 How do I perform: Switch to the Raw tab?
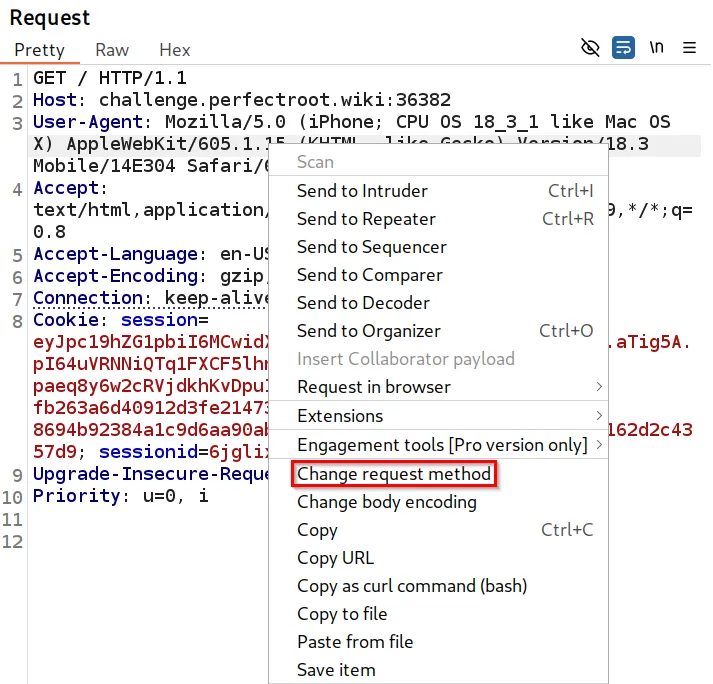pyautogui.click(x=112, y=50)
